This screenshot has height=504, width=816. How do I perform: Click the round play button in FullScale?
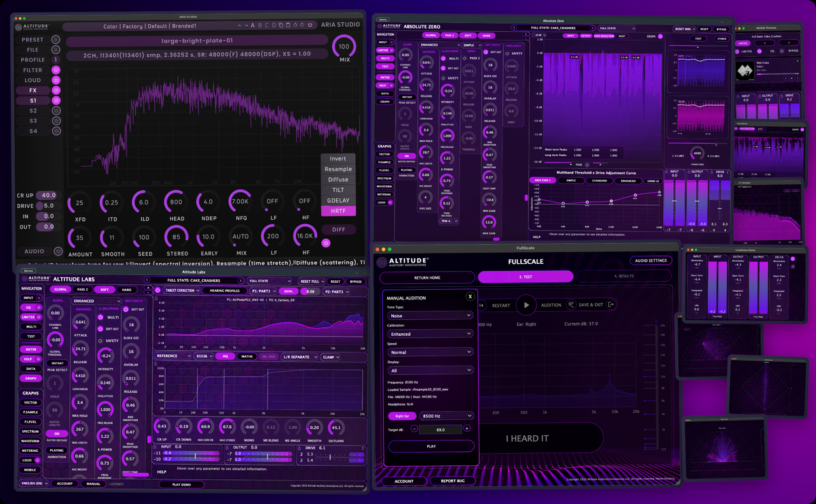[526, 305]
